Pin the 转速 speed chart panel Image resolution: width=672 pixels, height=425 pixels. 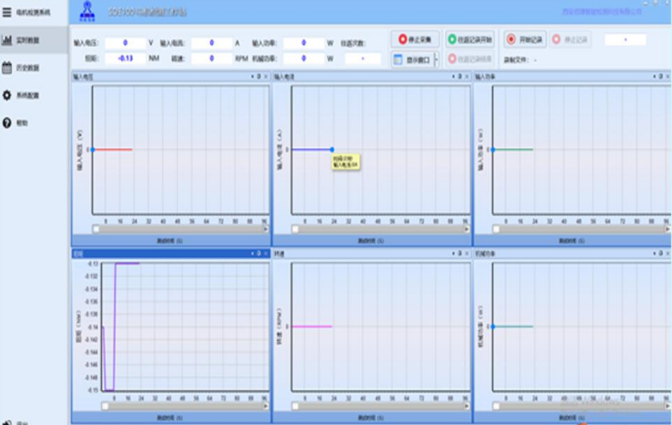(460, 254)
